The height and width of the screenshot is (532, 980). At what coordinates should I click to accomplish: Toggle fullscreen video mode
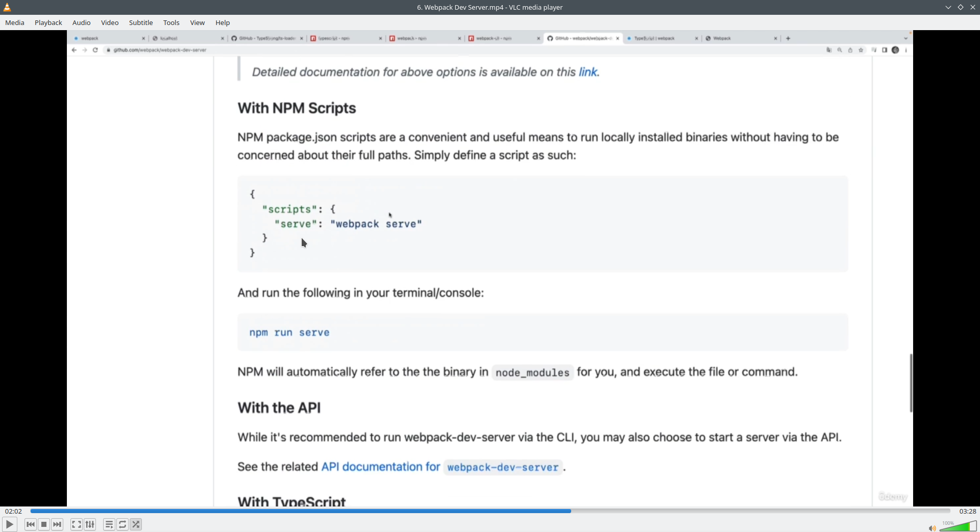pos(76,524)
